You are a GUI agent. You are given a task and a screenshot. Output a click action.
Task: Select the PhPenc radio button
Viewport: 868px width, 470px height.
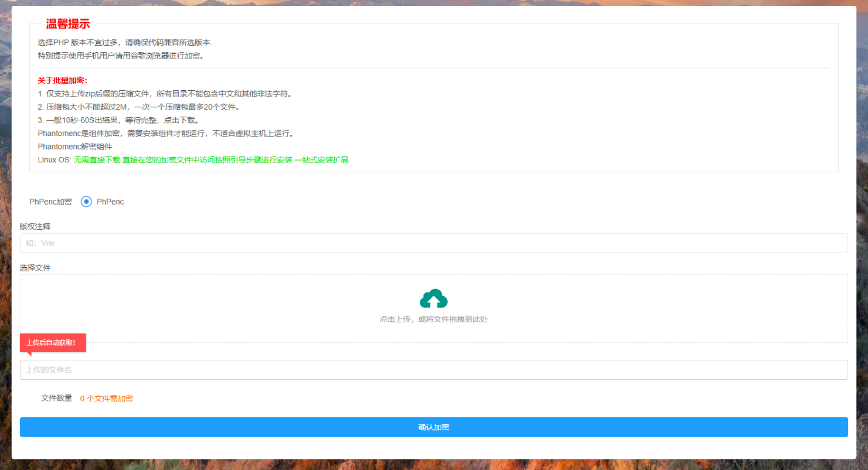(86, 202)
